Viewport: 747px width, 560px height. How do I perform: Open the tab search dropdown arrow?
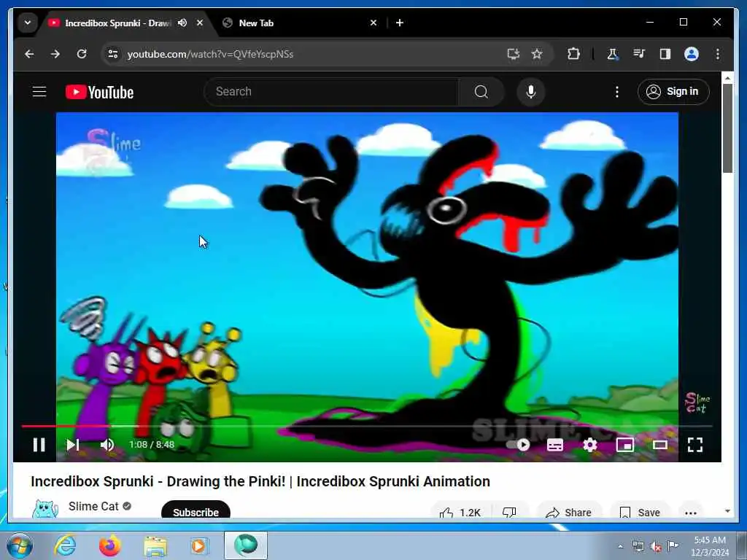pos(28,23)
